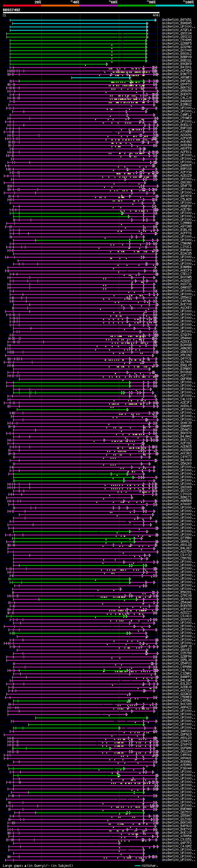This screenshot has height=868, width=197.
Task: Click the UniRef100_B0EH70 label
Action: (x=177, y=94)
